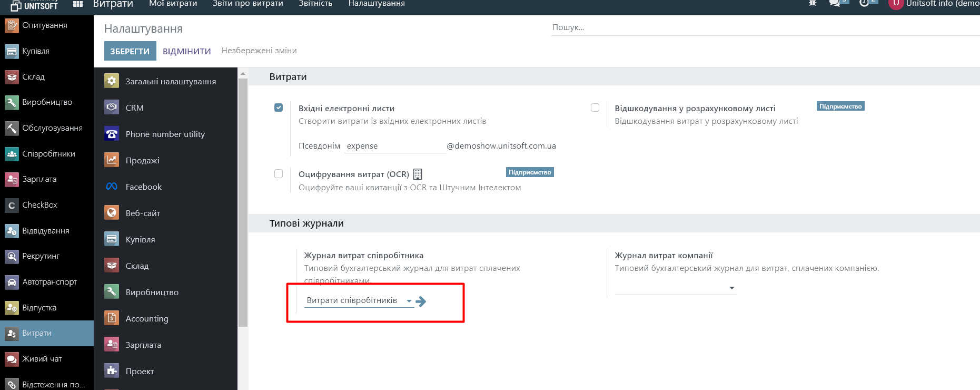This screenshot has width=980, height=390.
Task: Open the Мої витрати menu
Action: (x=173, y=4)
